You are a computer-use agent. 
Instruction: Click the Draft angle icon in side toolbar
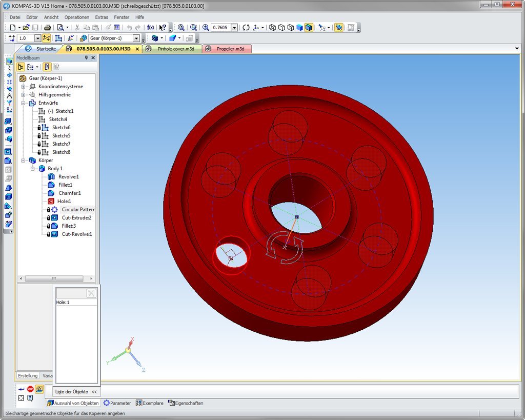[x=8, y=188]
